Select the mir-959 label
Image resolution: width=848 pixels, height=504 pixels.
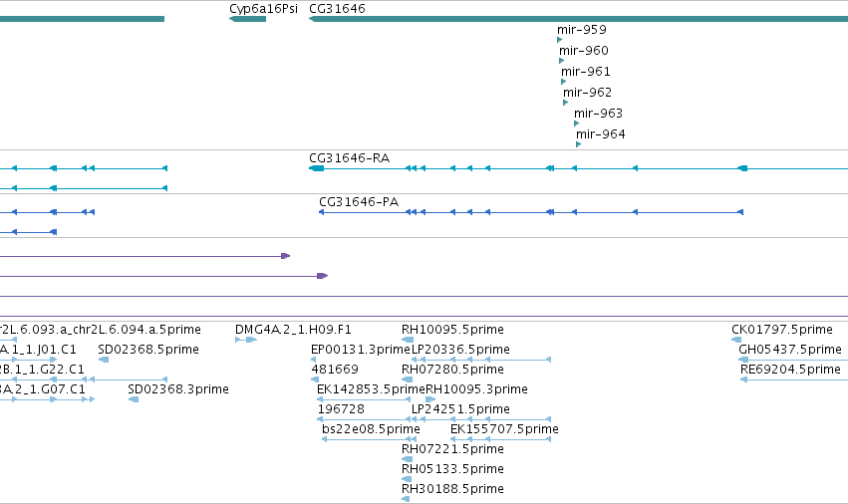[582, 30]
